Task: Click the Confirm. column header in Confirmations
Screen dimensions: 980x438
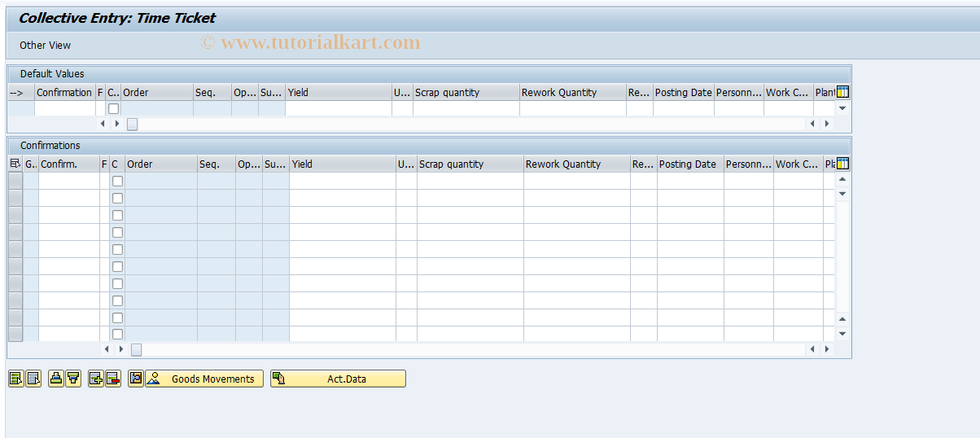Action: click(69, 164)
